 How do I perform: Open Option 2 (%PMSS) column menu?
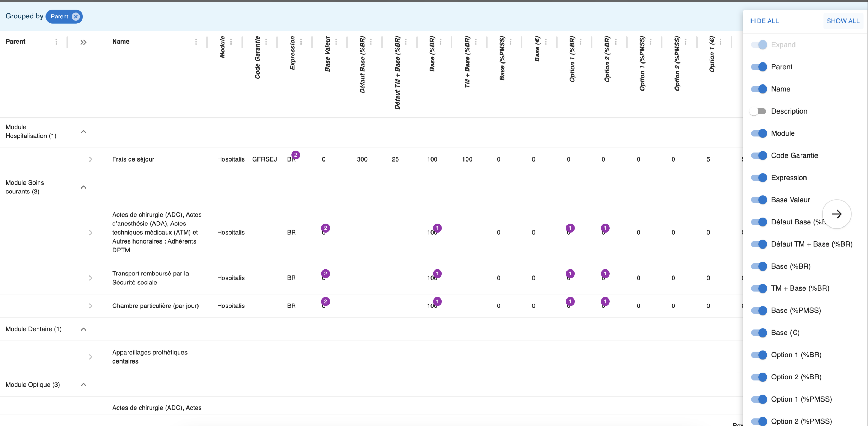[685, 42]
